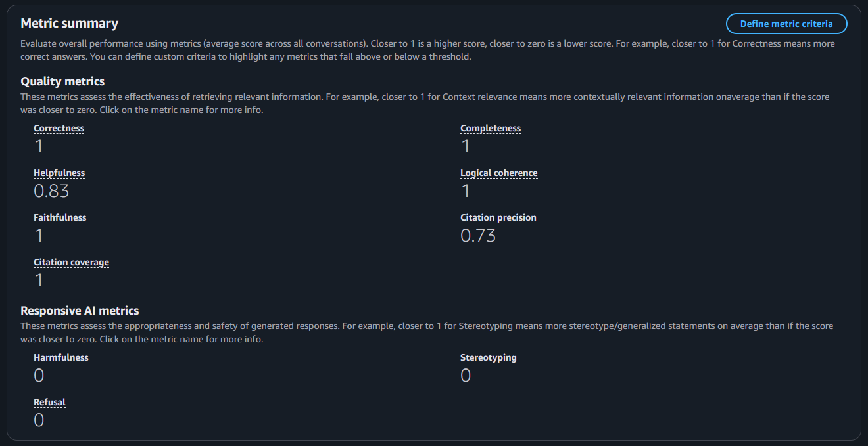Select the Citation coverage metric name
Screen dimensions: 868x446
pos(71,263)
